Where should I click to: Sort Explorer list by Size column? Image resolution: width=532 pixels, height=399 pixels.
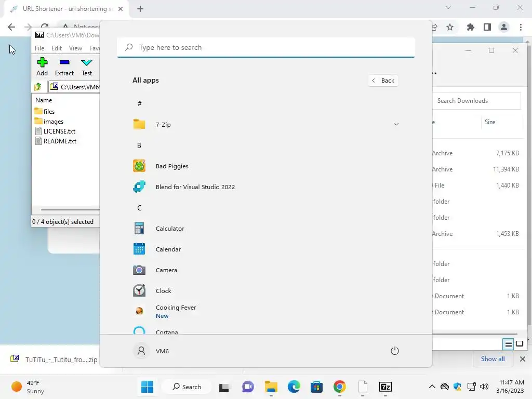(x=489, y=122)
